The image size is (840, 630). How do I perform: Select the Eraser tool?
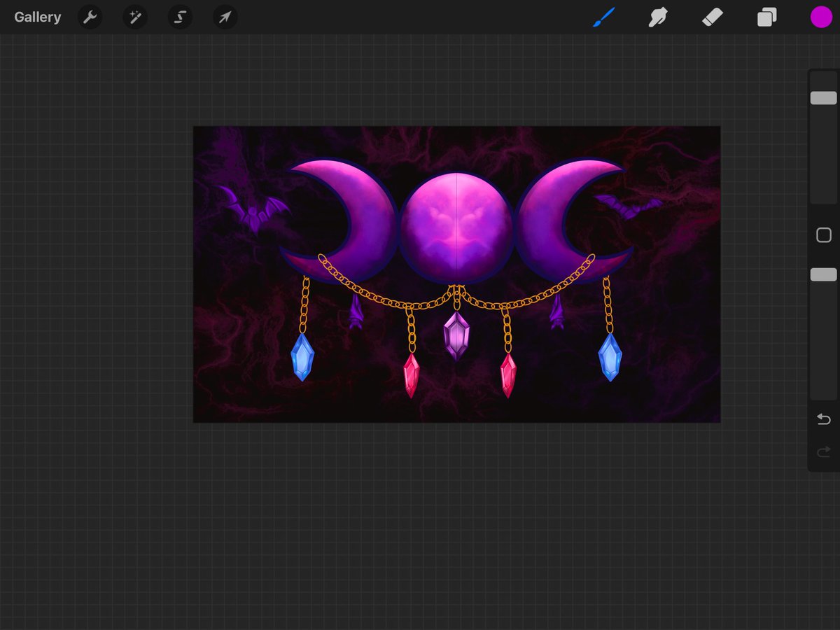(713, 17)
